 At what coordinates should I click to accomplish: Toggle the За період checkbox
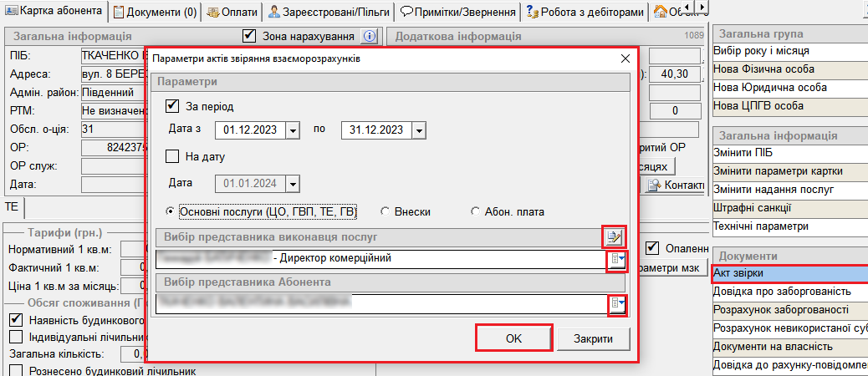click(173, 106)
